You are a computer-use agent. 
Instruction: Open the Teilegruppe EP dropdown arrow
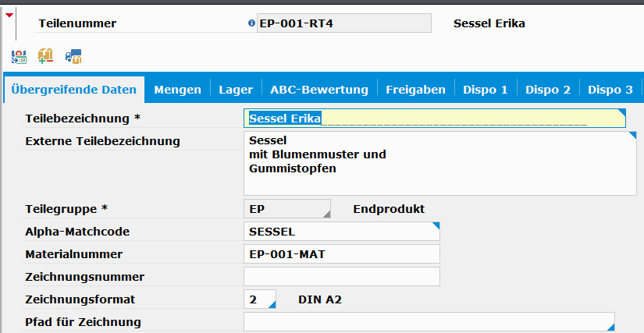pos(326,214)
